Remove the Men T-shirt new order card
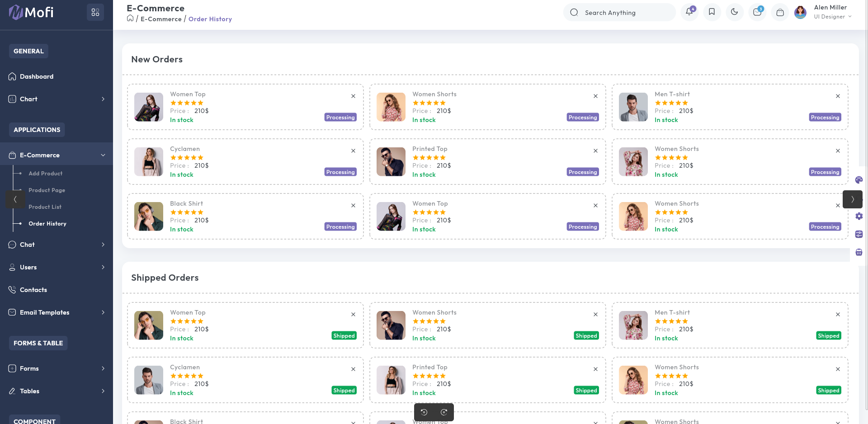This screenshot has width=868, height=424. (838, 96)
